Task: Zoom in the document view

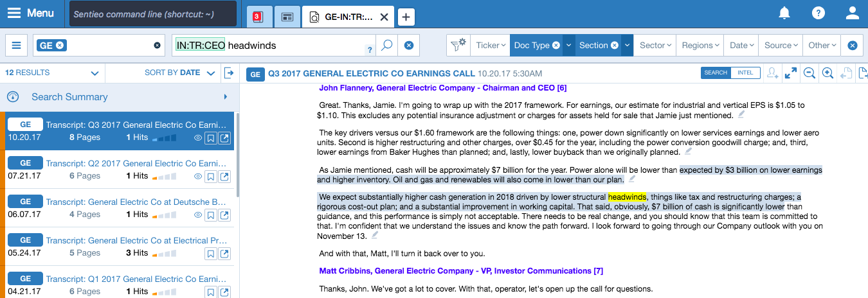Action: pyautogui.click(x=828, y=73)
